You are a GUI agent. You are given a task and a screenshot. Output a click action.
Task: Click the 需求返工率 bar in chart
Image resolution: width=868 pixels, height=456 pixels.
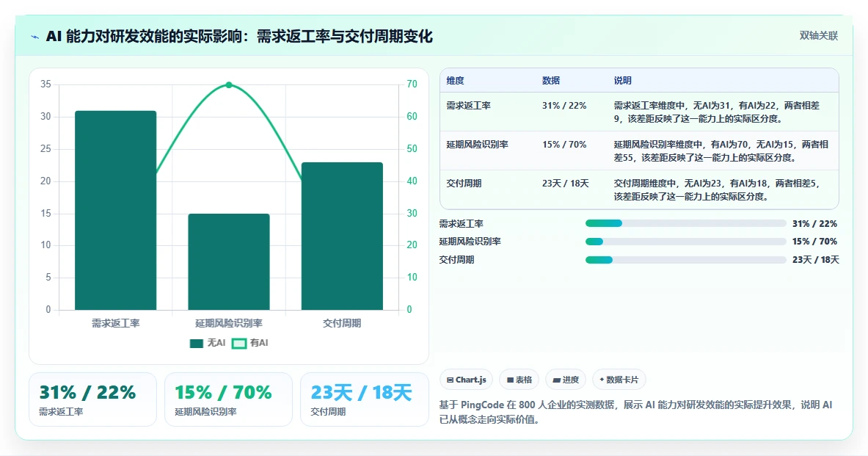[x=116, y=210]
